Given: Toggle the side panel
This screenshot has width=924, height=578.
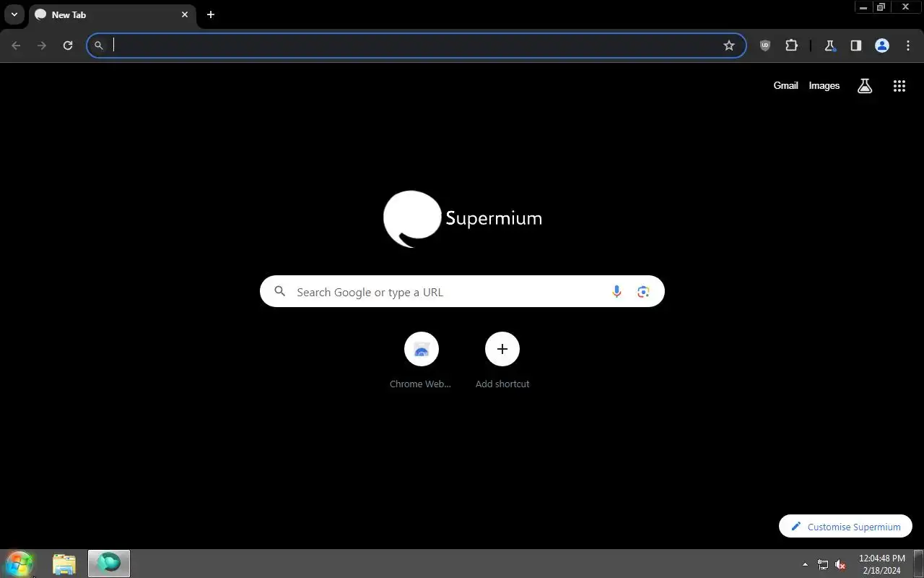Looking at the screenshot, I should click(856, 46).
